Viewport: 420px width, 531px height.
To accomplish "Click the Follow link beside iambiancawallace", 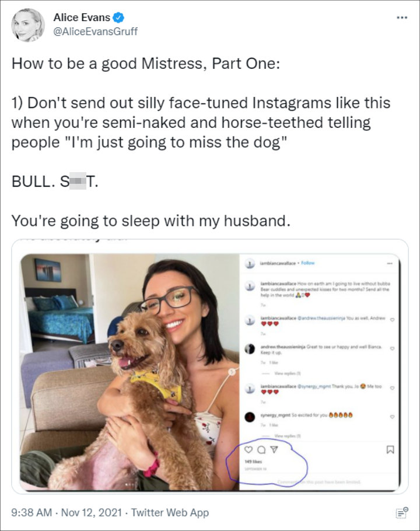I will pyautogui.click(x=307, y=263).
